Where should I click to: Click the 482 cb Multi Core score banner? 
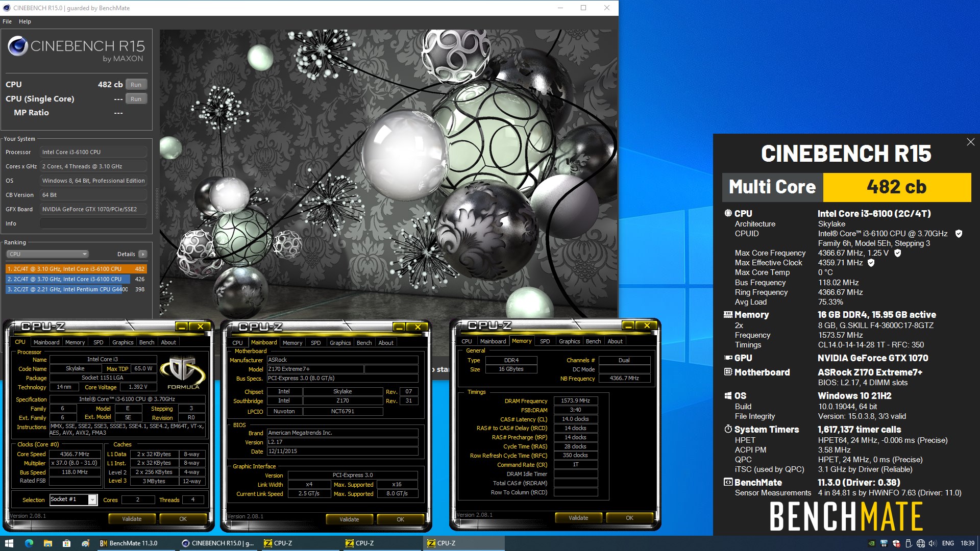click(x=897, y=187)
